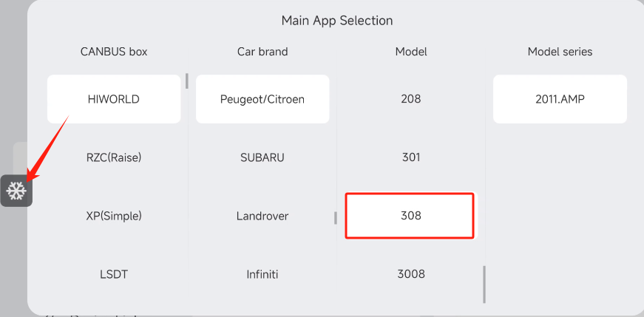Viewport: 644px width, 317px height.
Task: Pick model 3008 from the list
Action: click(411, 274)
